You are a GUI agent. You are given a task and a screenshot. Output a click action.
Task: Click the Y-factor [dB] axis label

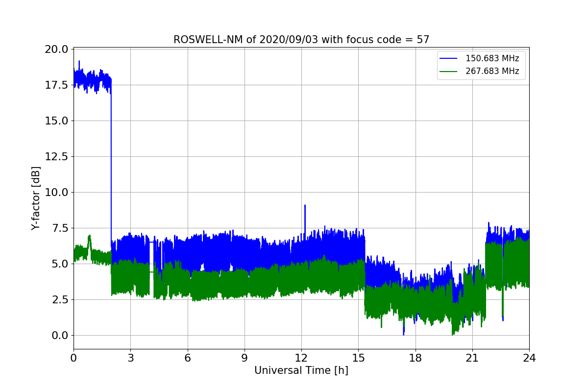coord(35,198)
